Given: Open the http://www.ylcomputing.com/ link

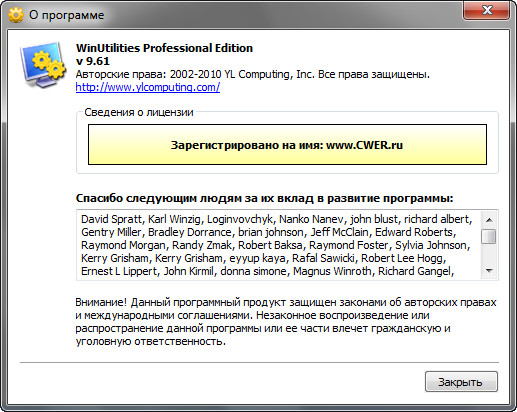Looking at the screenshot, I should pyautogui.click(x=148, y=87).
